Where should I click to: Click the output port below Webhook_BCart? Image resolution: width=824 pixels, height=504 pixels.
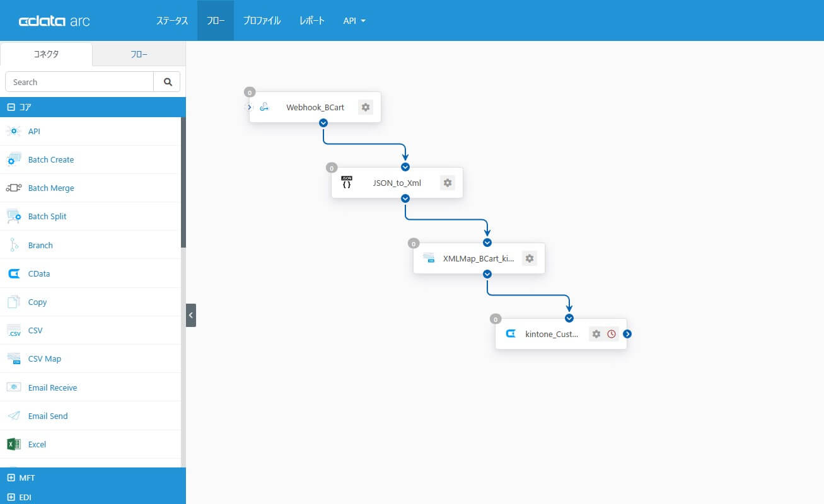coord(323,123)
